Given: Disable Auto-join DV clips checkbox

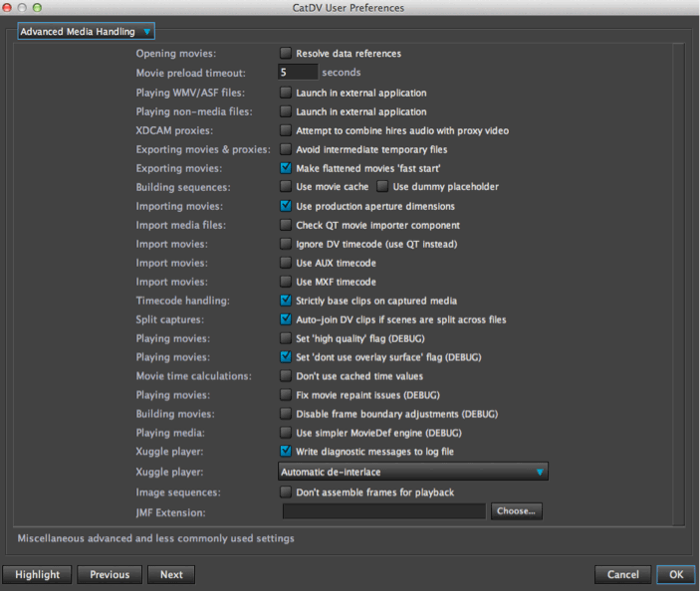Looking at the screenshot, I should click(x=286, y=319).
